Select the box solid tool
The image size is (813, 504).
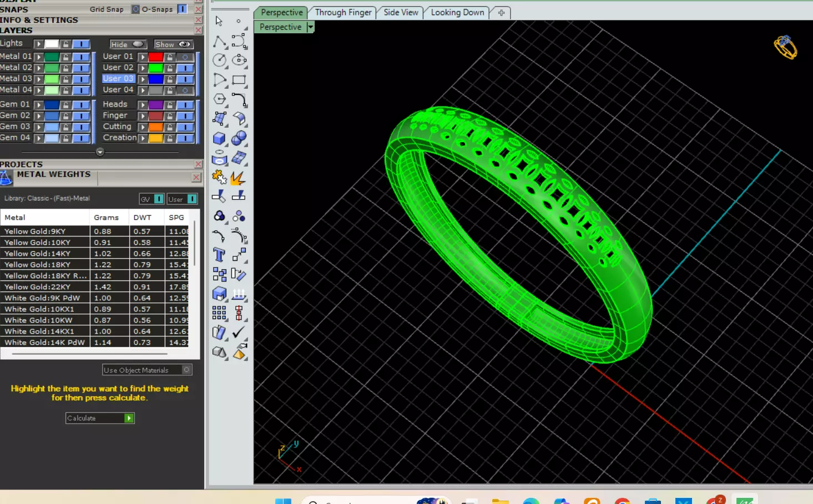click(x=219, y=138)
